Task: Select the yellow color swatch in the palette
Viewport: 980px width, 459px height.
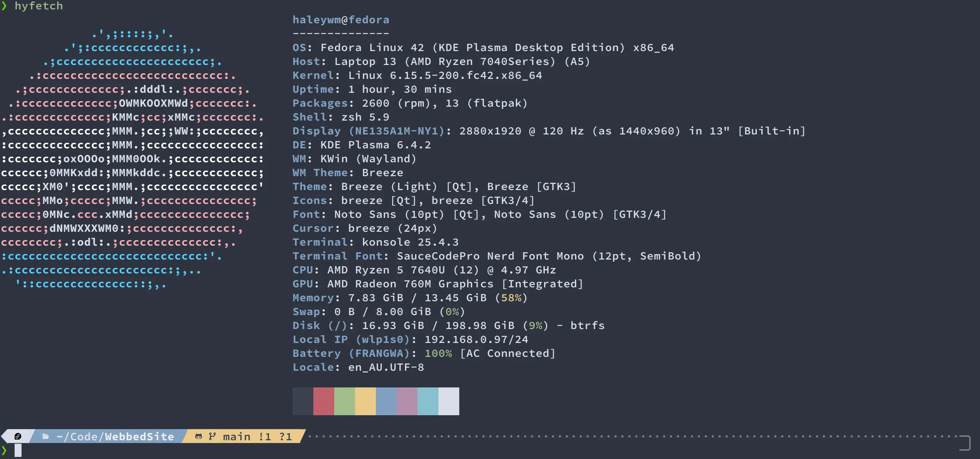Action: 365,401
